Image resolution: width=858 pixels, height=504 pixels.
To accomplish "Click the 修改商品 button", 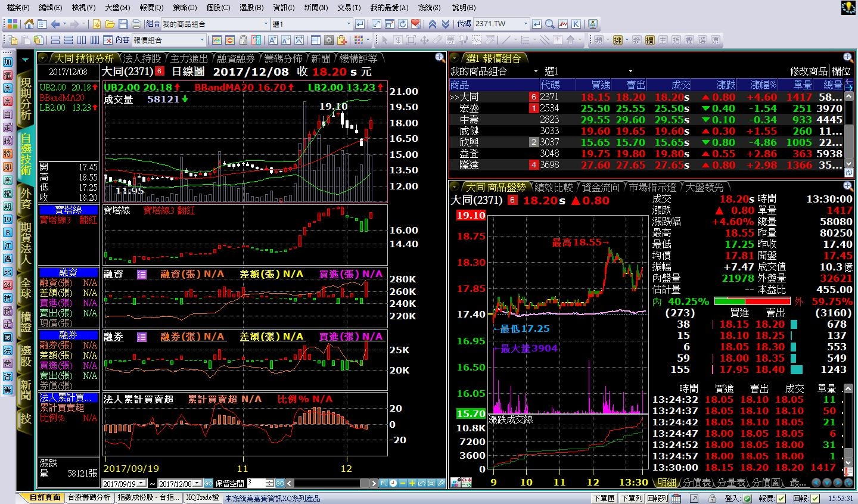I will coord(809,71).
